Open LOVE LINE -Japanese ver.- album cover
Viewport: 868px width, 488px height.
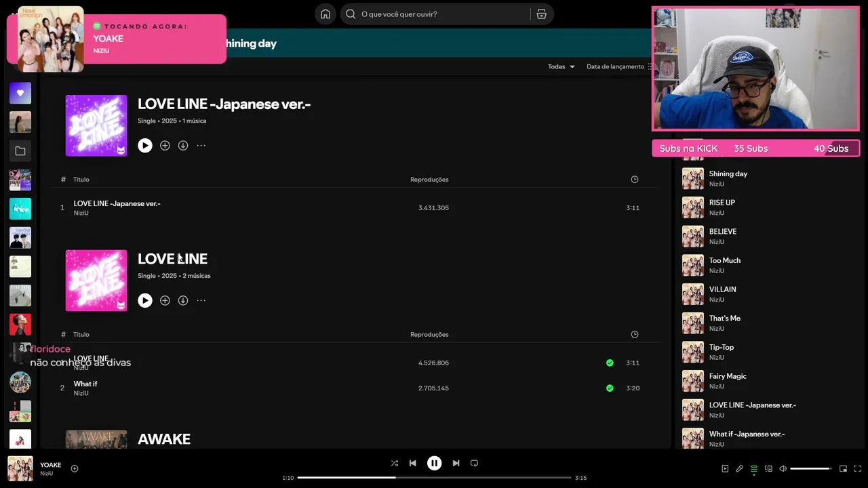(96, 125)
